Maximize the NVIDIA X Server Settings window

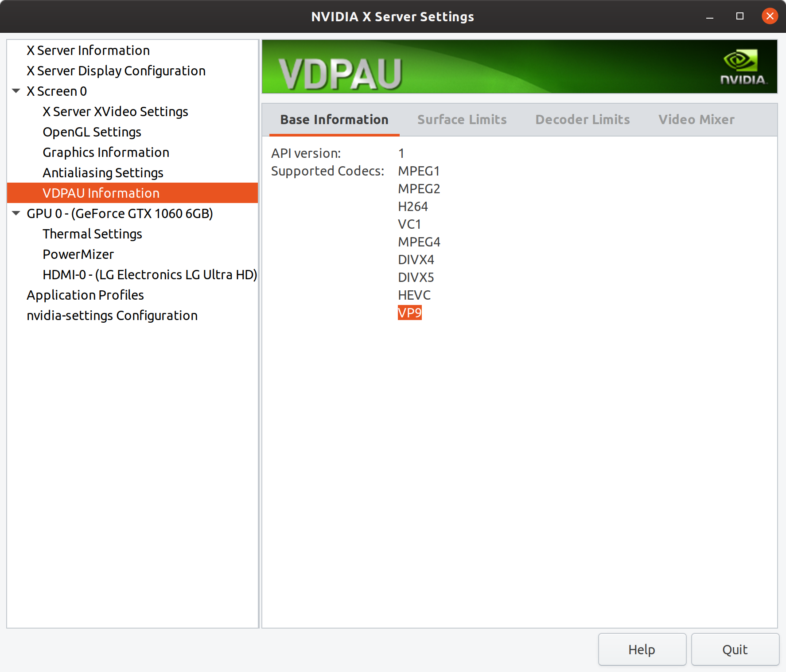point(740,16)
